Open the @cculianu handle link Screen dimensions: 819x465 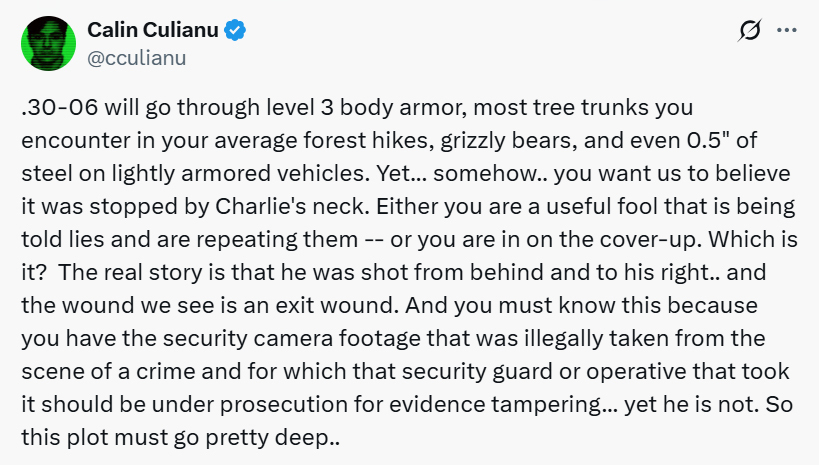point(136,58)
